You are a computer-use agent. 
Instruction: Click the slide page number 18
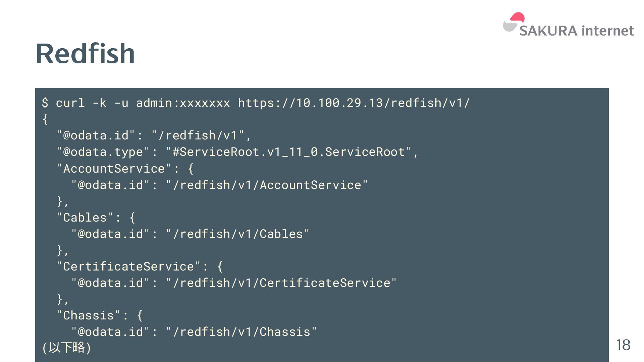pos(623,345)
